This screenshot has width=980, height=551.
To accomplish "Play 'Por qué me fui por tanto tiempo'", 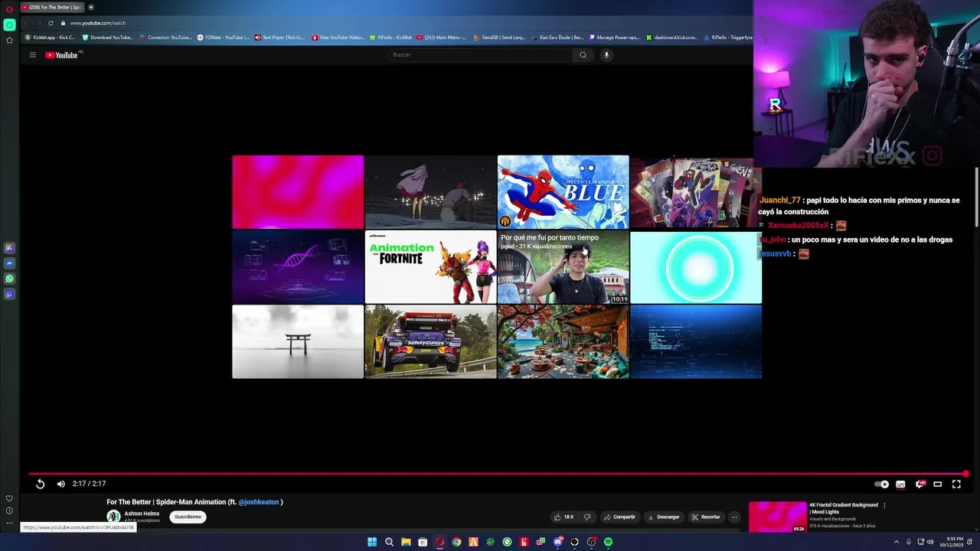I will click(563, 267).
